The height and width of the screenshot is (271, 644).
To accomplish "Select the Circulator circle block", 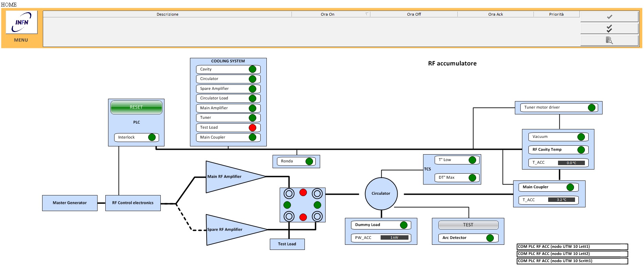I will [381, 194].
